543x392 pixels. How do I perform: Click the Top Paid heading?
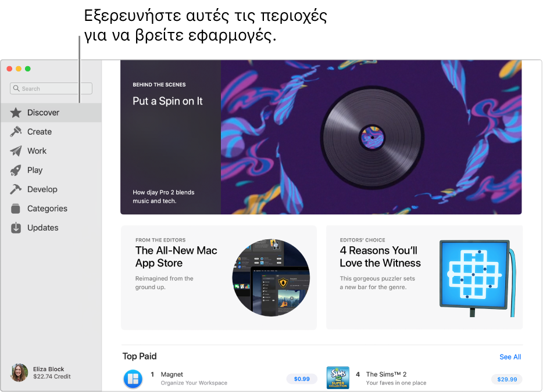pos(140,357)
